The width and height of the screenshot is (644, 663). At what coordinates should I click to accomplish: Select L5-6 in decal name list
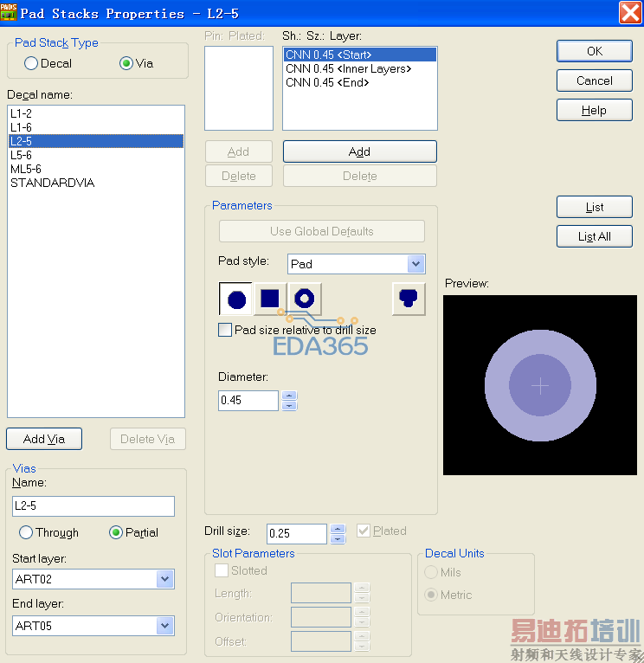click(96, 155)
